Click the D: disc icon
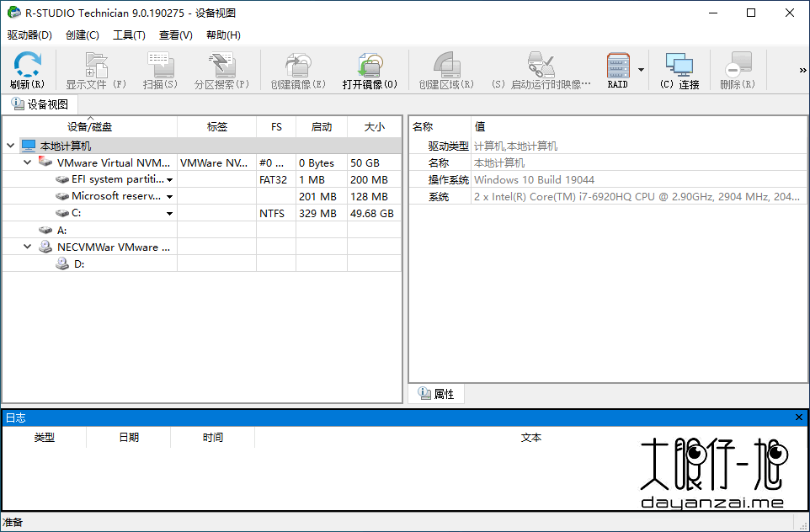810x532 pixels. [62, 263]
